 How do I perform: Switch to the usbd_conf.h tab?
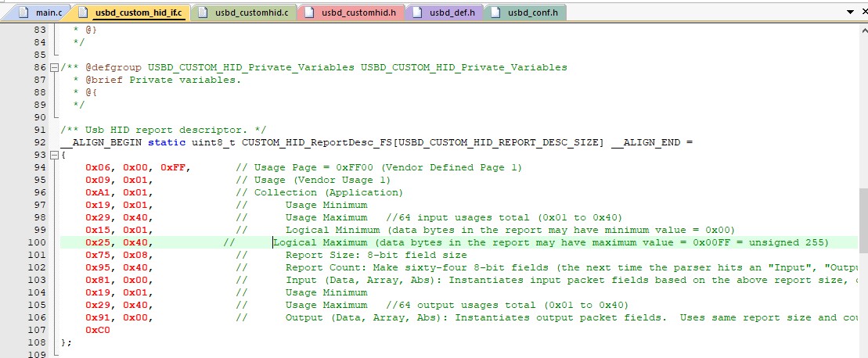[x=532, y=13]
